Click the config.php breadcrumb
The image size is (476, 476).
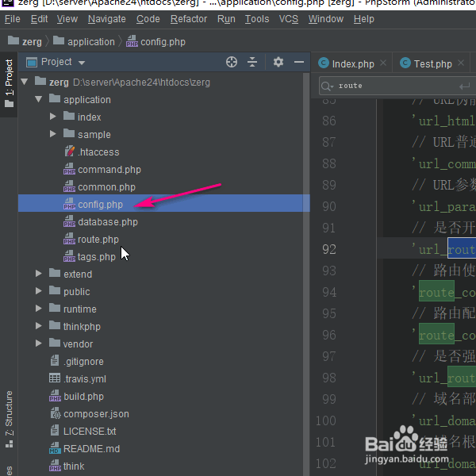(155, 41)
